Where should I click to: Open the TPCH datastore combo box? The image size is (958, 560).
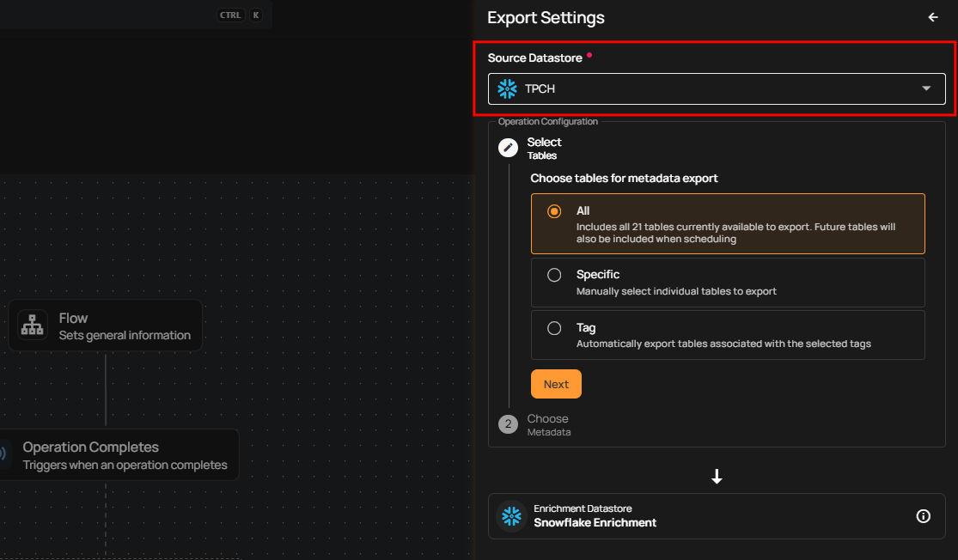pos(705,89)
